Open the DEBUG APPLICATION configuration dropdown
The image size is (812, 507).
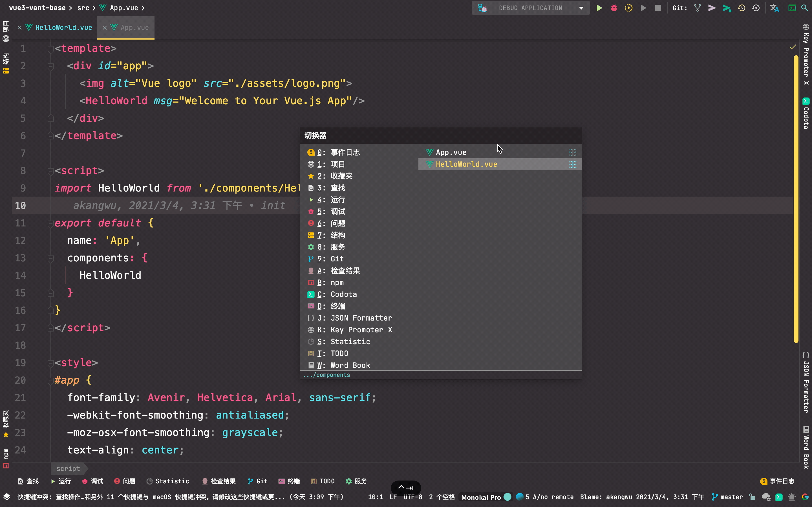pyautogui.click(x=531, y=8)
